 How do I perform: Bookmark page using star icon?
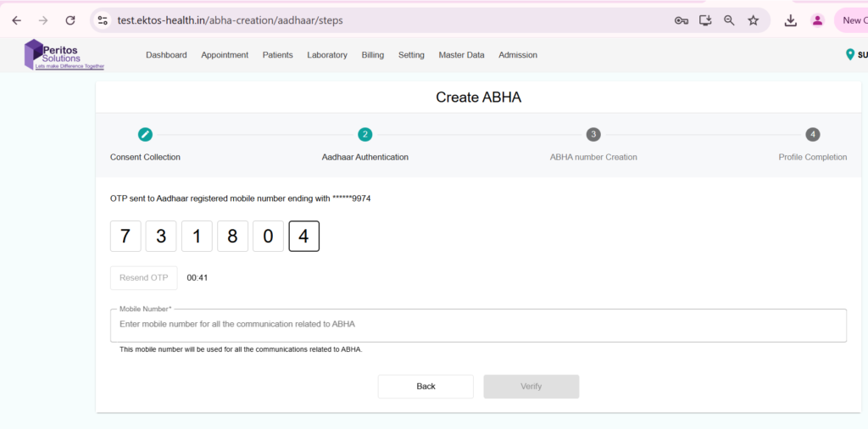[x=753, y=20]
